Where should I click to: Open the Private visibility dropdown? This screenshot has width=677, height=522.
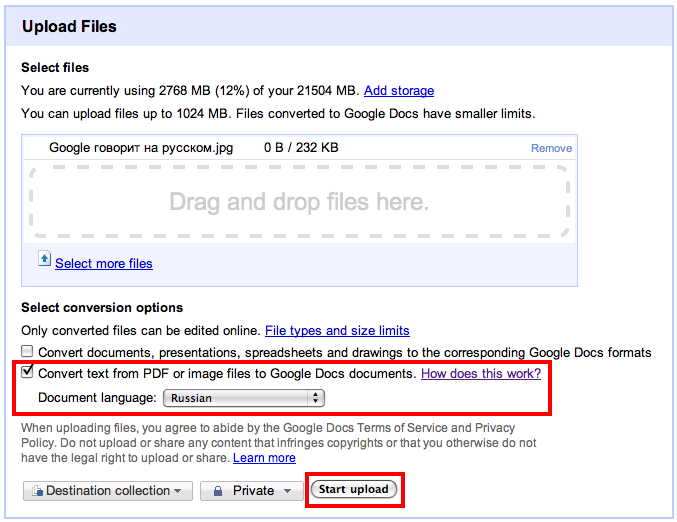pos(252,491)
